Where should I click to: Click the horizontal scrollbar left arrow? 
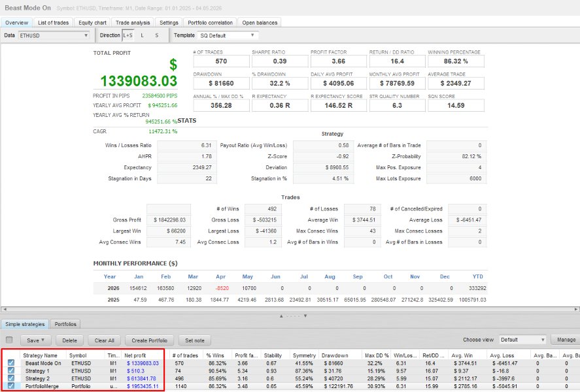pos(5,309)
